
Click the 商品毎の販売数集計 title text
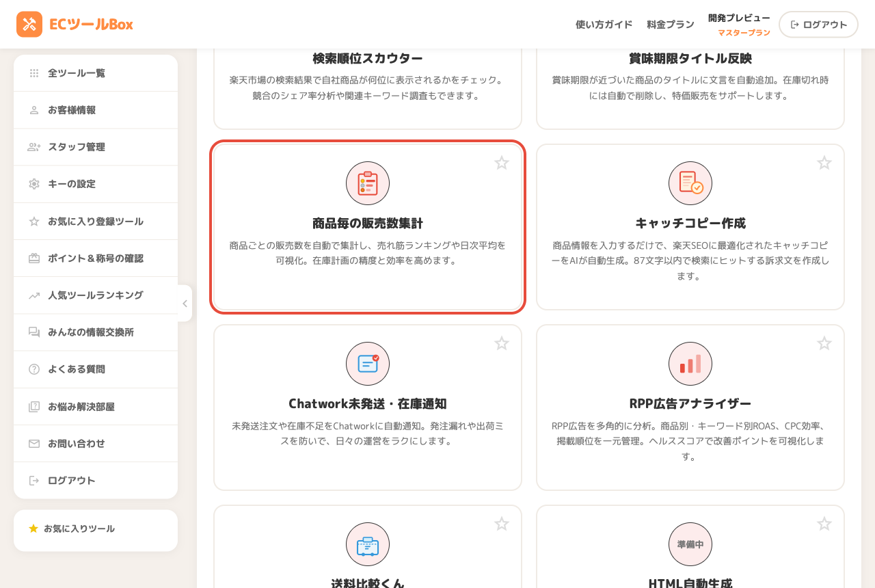click(x=368, y=224)
